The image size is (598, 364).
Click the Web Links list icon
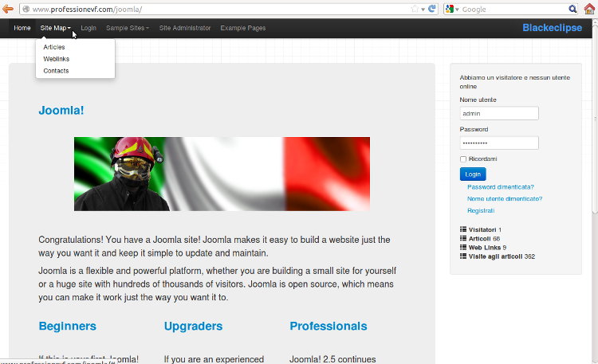(x=463, y=247)
